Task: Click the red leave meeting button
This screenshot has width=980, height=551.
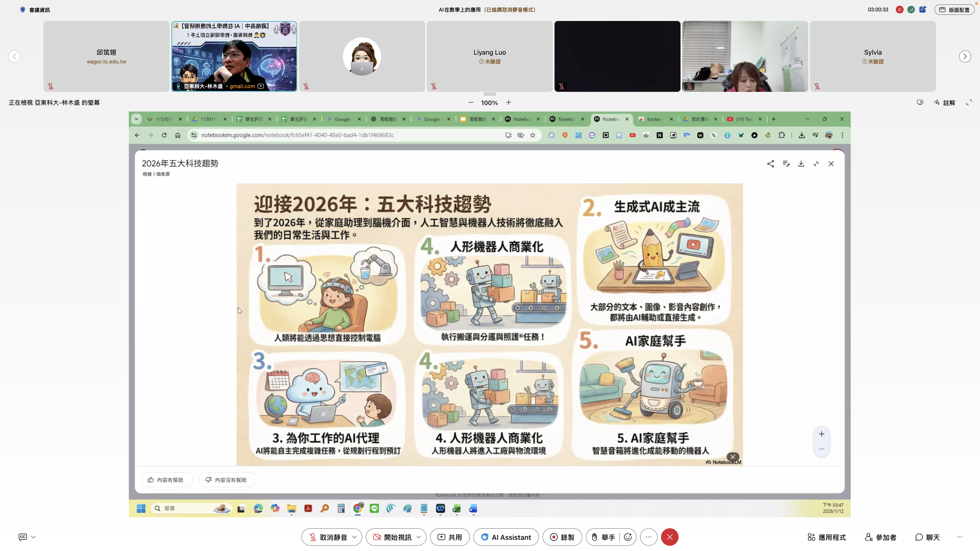Action: [x=669, y=537]
